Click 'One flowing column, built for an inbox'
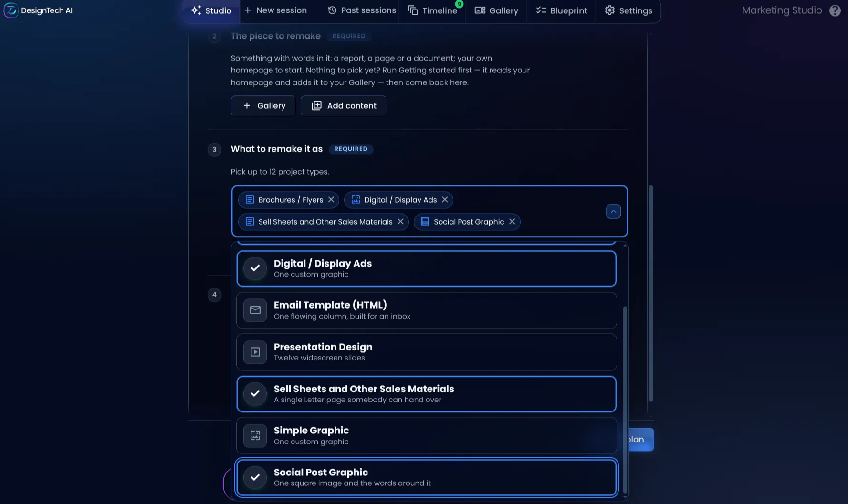The width and height of the screenshot is (848, 504). point(342,317)
